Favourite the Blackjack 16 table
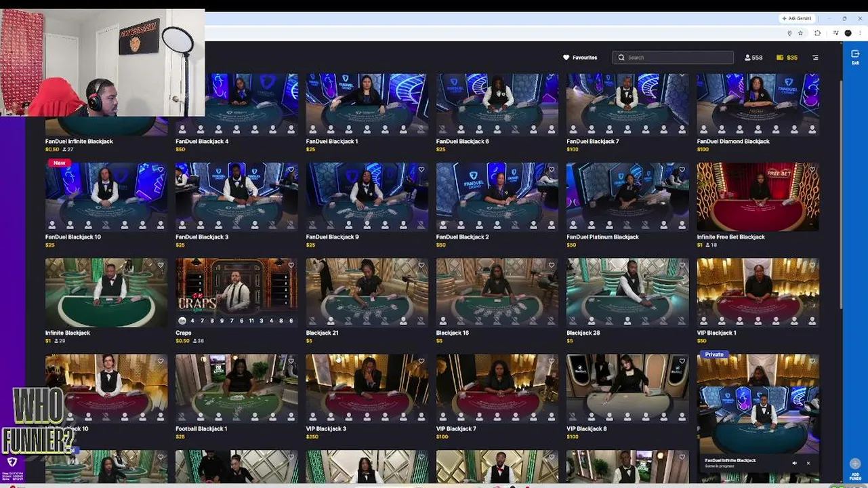This screenshot has height=488, width=868. [x=552, y=266]
